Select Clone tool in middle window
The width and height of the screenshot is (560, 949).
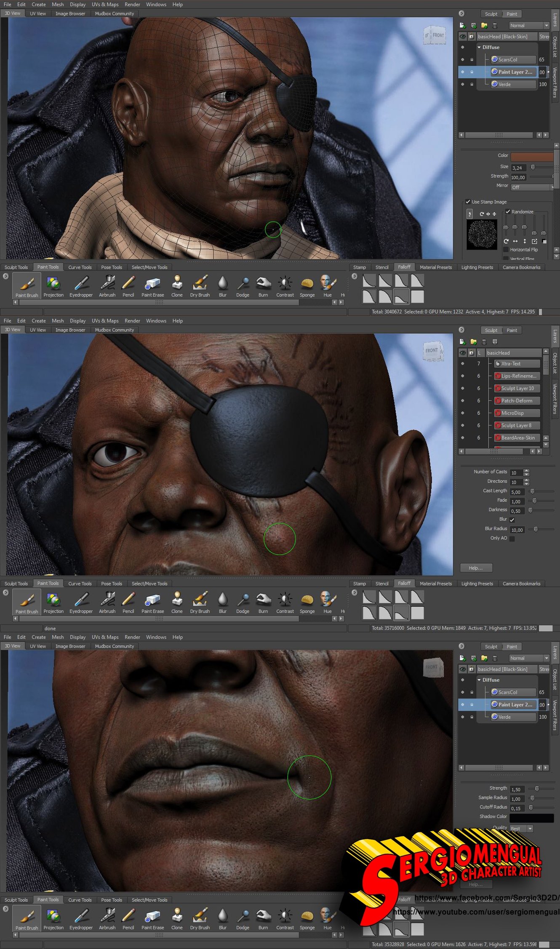[x=177, y=602]
